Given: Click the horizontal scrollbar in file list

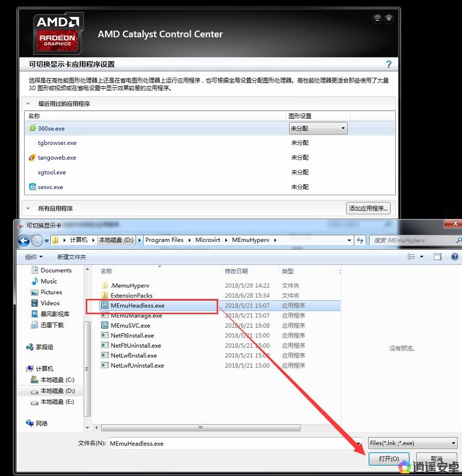Looking at the screenshot, I should (200, 427).
